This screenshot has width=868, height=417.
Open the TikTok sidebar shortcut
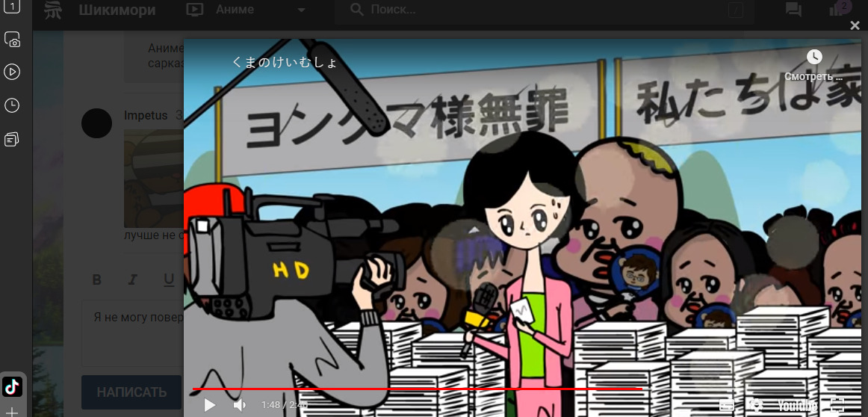tap(13, 386)
